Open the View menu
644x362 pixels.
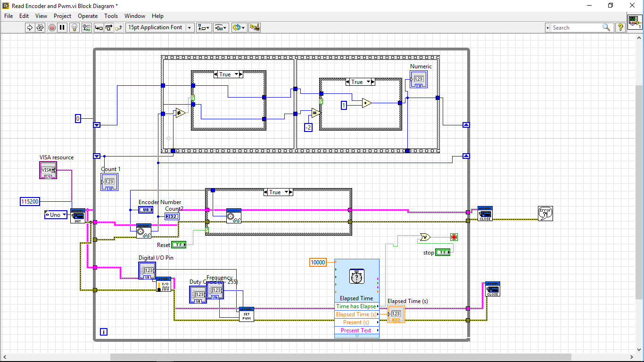(x=41, y=16)
